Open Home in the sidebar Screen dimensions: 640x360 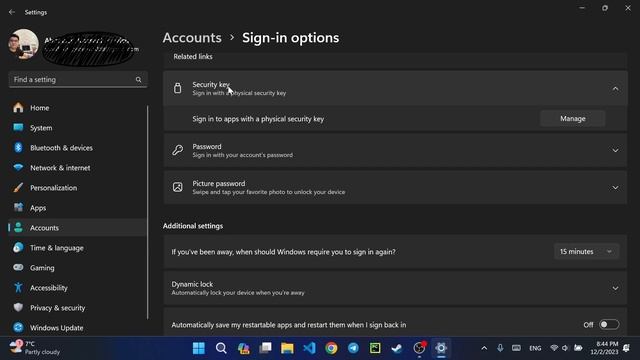(x=78, y=108)
